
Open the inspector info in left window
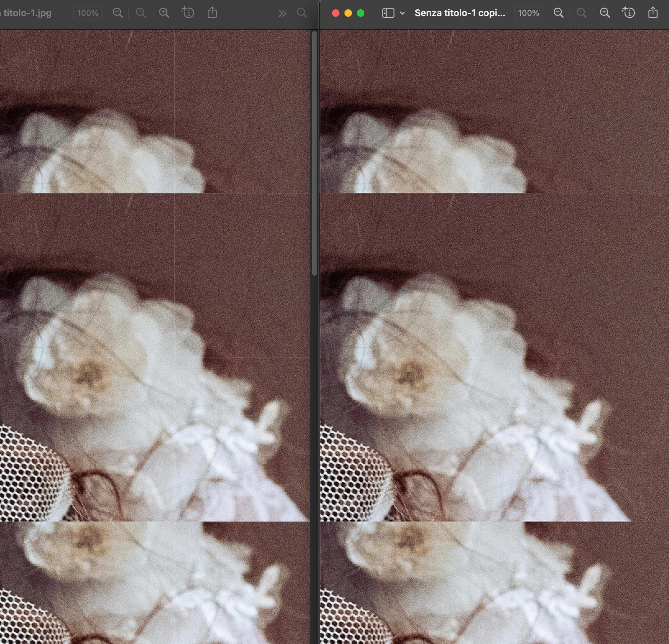pos(188,13)
